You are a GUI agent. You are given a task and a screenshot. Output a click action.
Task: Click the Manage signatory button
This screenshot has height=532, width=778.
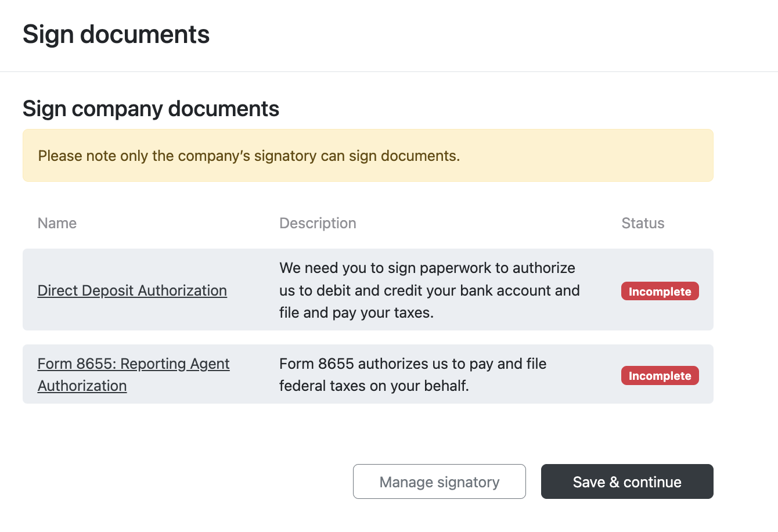(439, 481)
